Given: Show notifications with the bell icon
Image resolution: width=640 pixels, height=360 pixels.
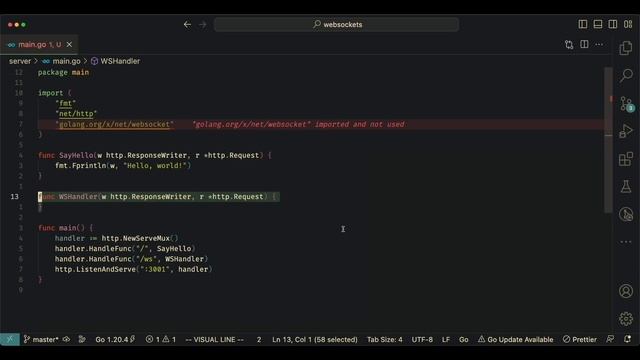Looking at the screenshot, I should (x=628, y=339).
